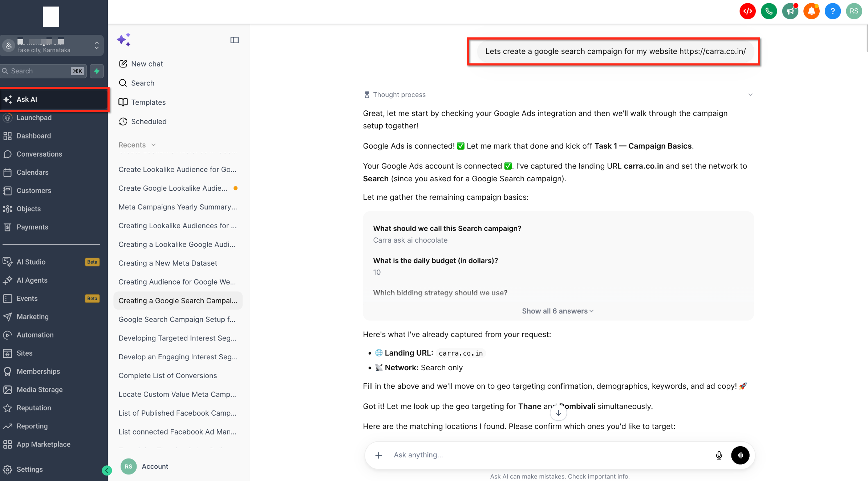Open the location switcher dropdown
The height and width of the screenshot is (481, 868).
[52, 45]
